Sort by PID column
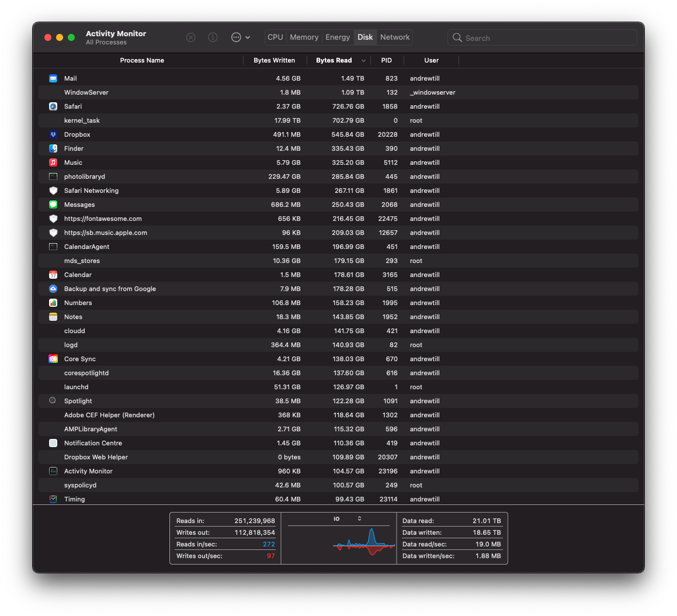 pyautogui.click(x=387, y=60)
